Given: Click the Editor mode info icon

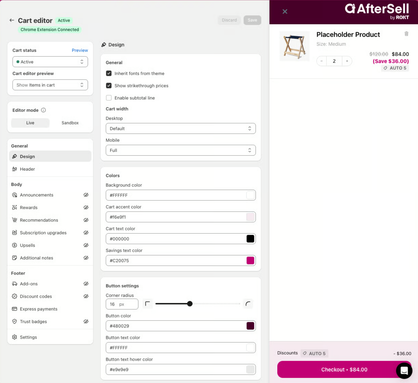Looking at the screenshot, I should 43,110.
